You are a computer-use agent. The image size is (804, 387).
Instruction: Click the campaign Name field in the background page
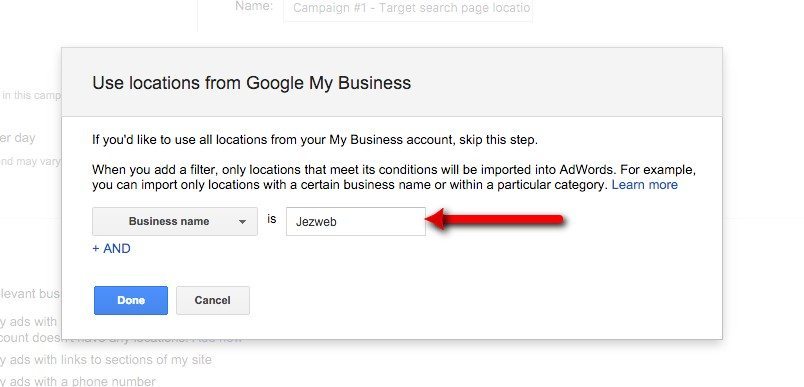(x=408, y=9)
